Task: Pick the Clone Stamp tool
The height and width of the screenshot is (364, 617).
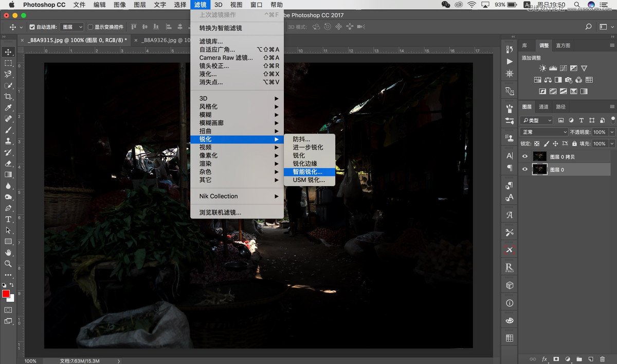Action: pyautogui.click(x=8, y=141)
